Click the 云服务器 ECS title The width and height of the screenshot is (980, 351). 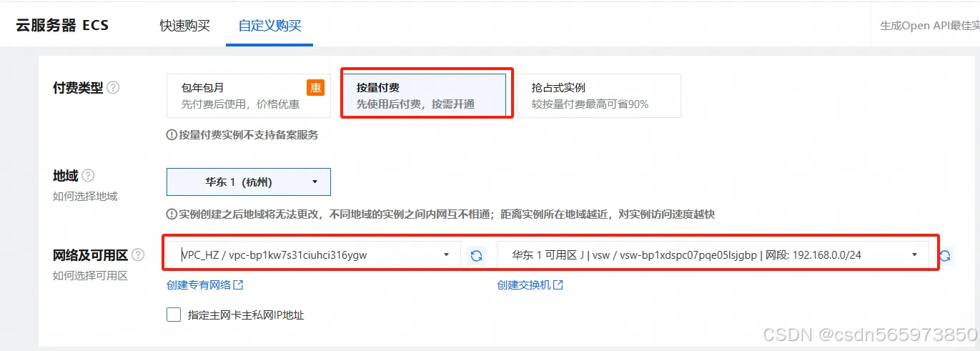[x=62, y=25]
